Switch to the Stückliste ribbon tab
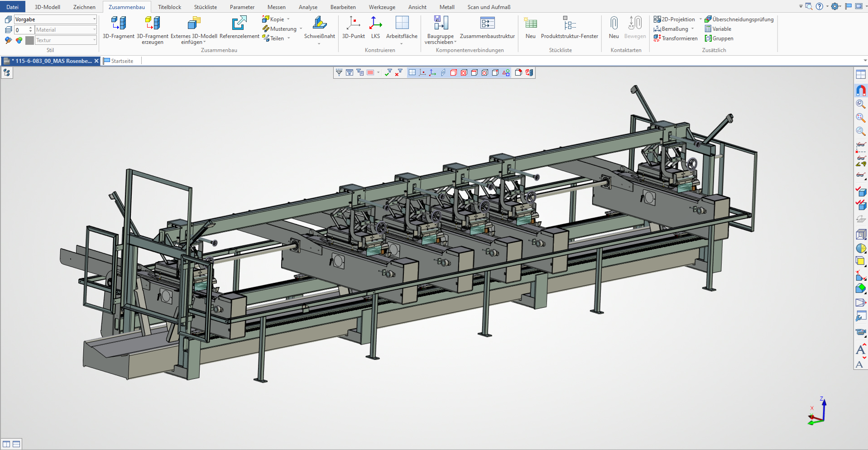Viewport: 868px width, 450px height. coord(205,7)
